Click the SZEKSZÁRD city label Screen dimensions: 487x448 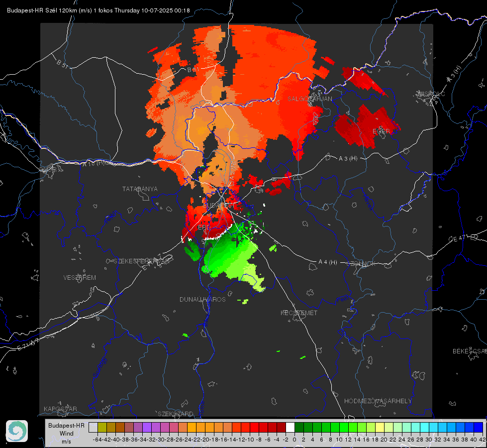176,414
